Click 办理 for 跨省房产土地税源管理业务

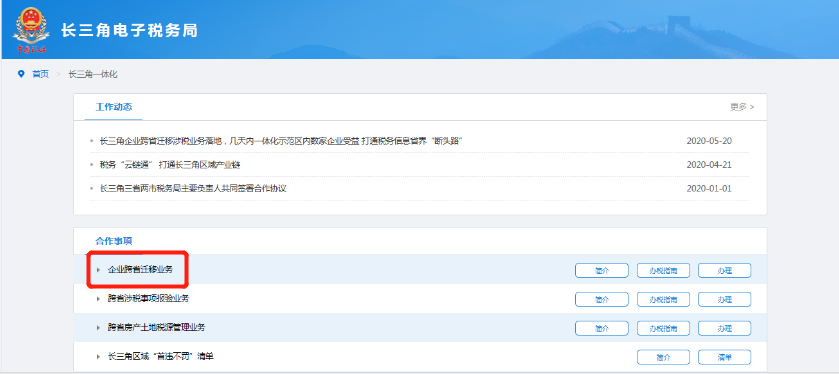724,329
